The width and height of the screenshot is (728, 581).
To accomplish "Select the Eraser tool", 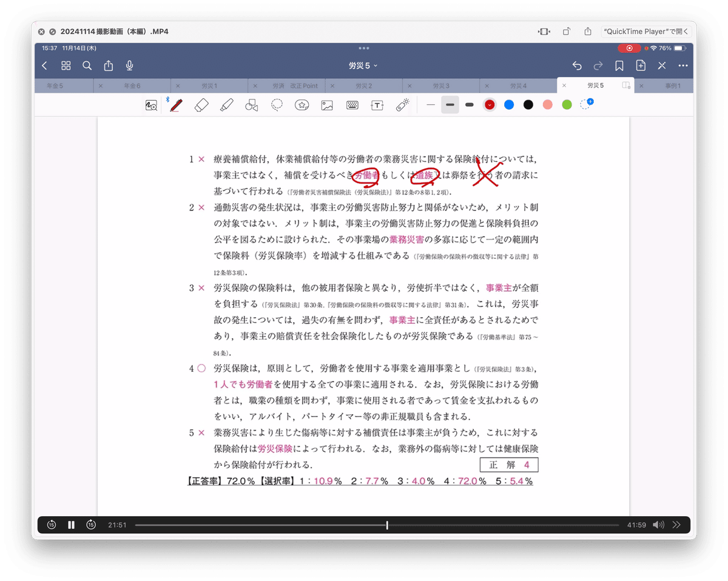I will [201, 105].
